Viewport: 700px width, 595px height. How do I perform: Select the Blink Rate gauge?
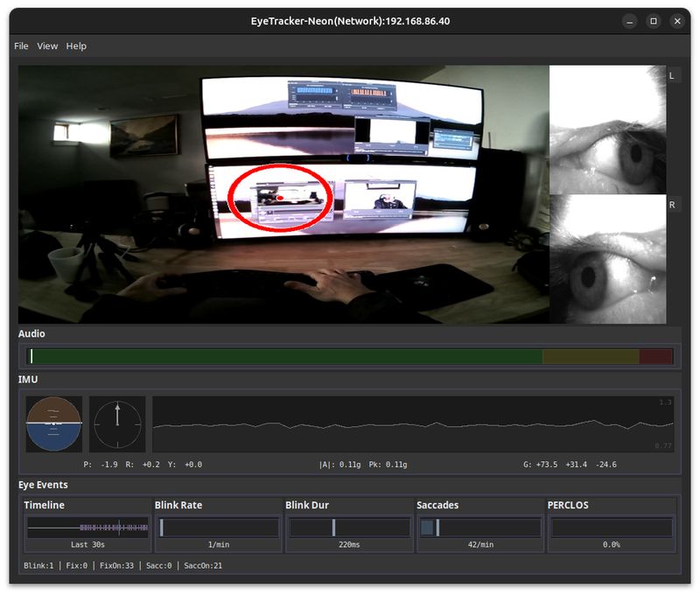click(217, 527)
